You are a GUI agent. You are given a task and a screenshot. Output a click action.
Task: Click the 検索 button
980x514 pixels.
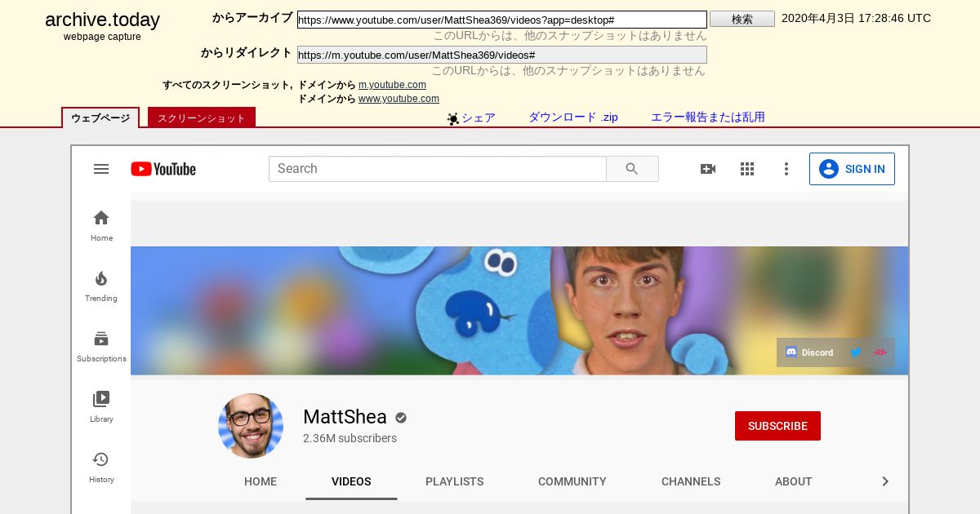click(x=742, y=19)
